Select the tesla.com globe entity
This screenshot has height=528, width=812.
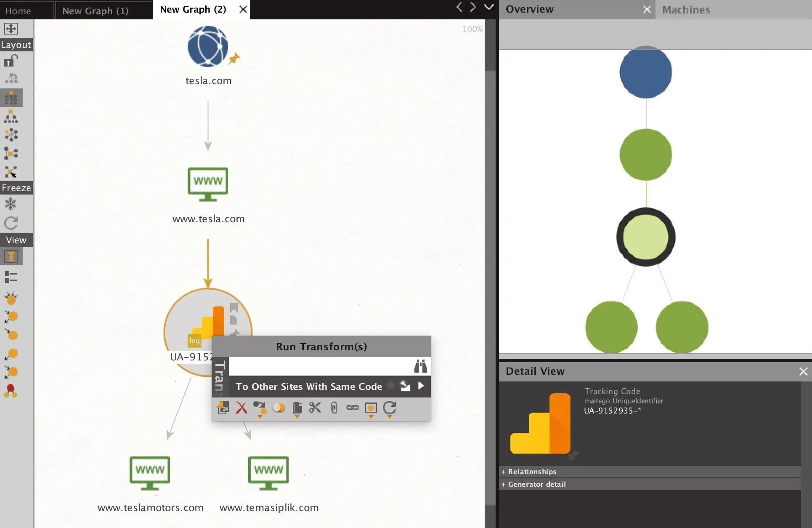(208, 46)
